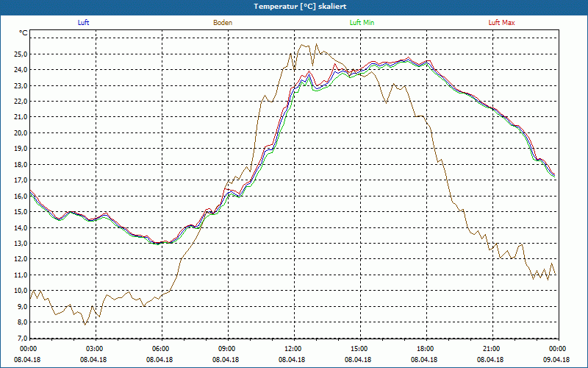This screenshot has height=368, width=588.
Task: Click the 12,0 y-axis value
Action: click(21, 259)
